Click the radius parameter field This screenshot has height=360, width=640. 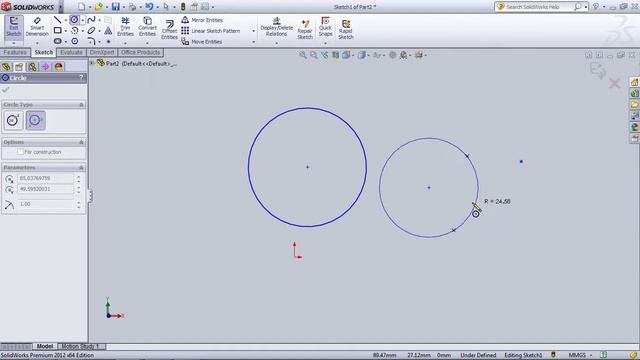pyautogui.click(x=45, y=204)
